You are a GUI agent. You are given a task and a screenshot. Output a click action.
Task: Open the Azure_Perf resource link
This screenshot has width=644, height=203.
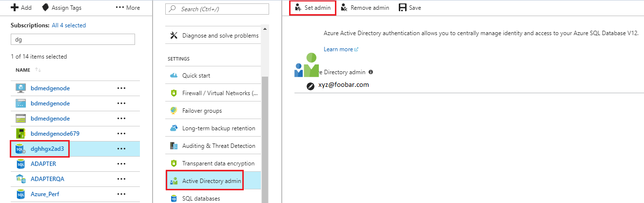45,194
